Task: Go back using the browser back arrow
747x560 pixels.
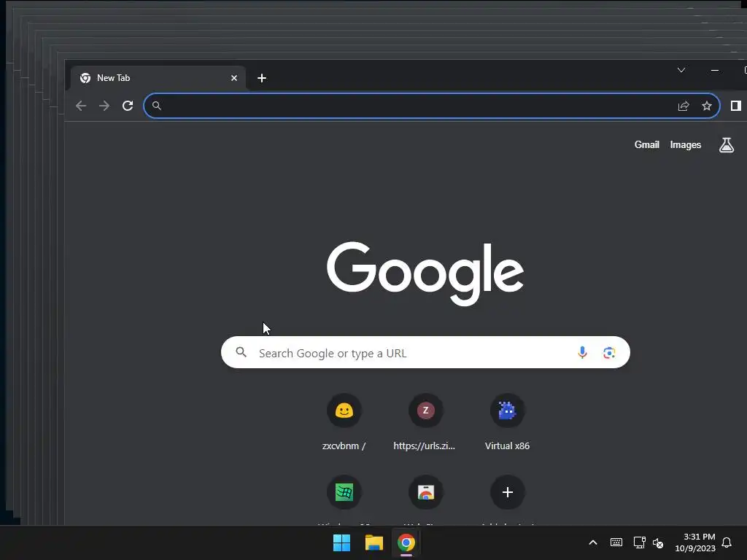Action: [x=81, y=106]
